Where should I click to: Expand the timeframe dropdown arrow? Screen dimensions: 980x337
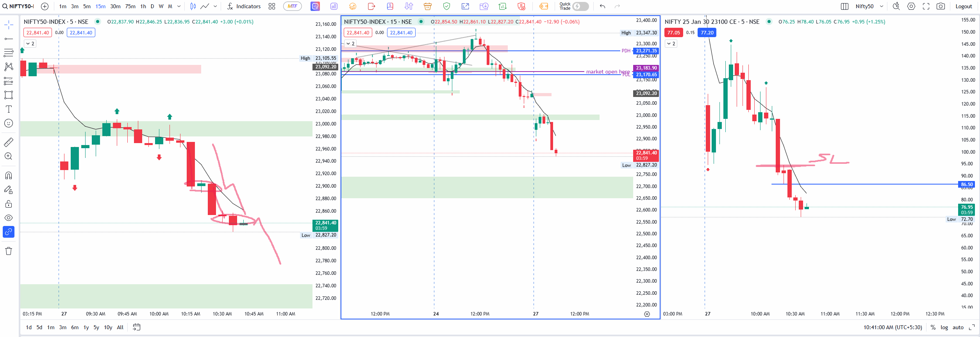pyautogui.click(x=179, y=6)
